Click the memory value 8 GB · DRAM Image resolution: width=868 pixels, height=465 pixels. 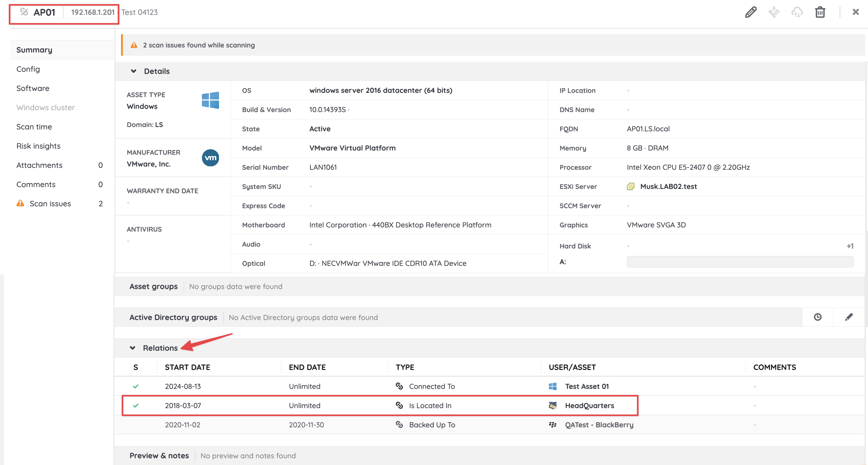coord(647,148)
